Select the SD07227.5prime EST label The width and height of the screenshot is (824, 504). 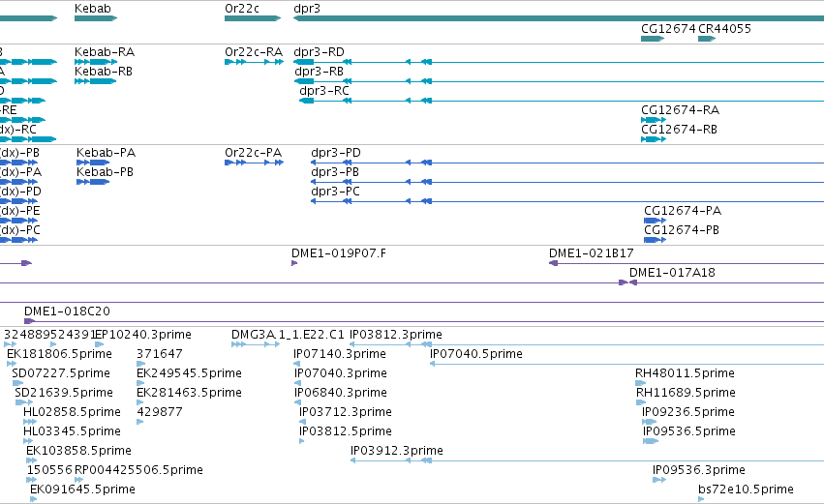pos(61,373)
